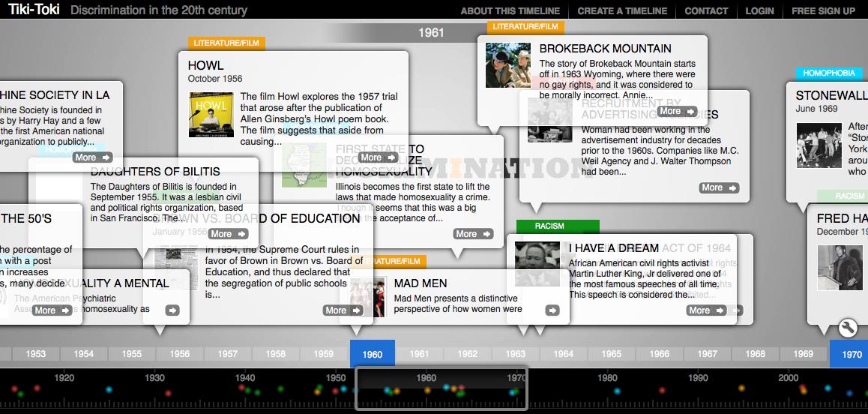The image size is (868, 414).
Task: Jump to year 1968 on date bar
Action: click(755, 353)
